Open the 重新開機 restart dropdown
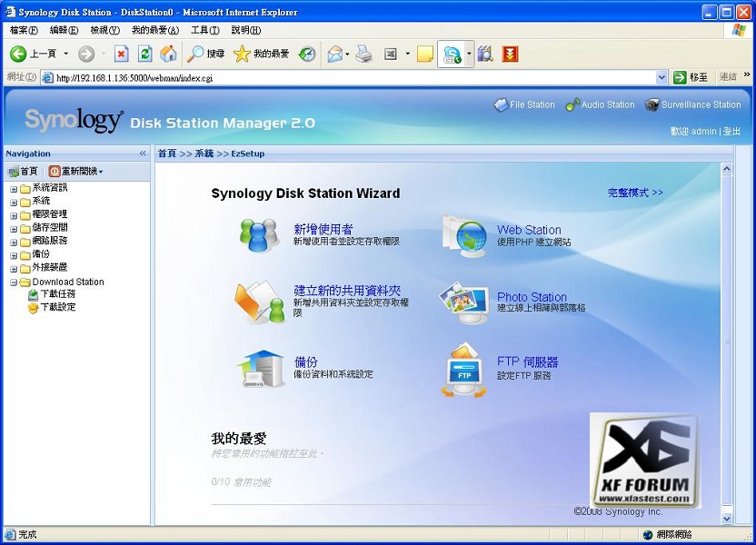The image size is (756, 545). (x=76, y=171)
